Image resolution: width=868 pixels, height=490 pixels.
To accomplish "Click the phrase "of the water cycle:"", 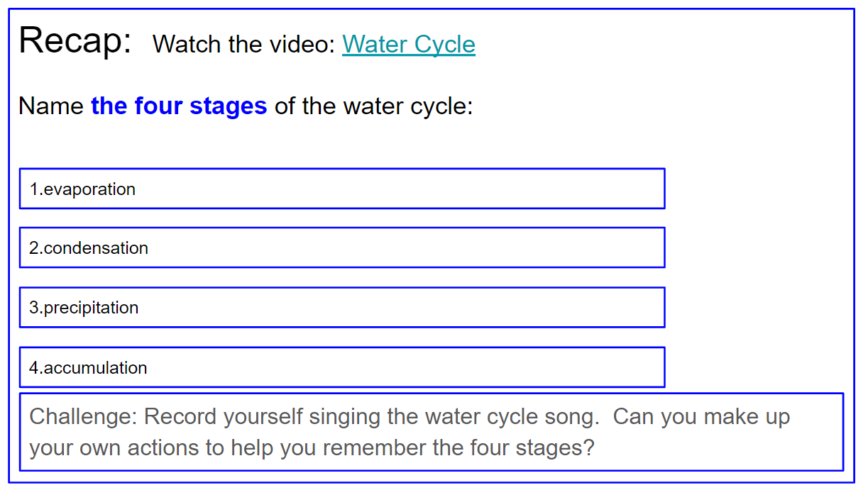I will (373, 106).
